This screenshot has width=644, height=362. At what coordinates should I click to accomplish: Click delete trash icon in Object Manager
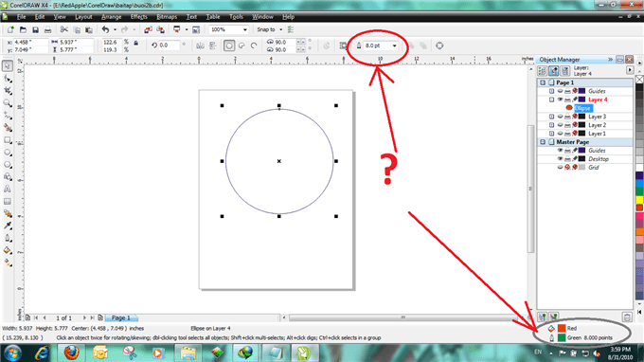click(x=627, y=317)
